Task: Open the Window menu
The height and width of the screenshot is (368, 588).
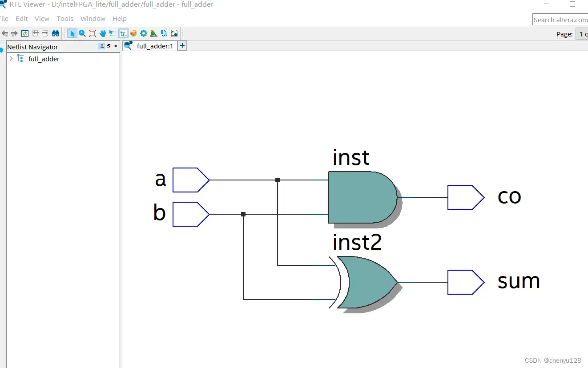Action: pyautogui.click(x=93, y=19)
